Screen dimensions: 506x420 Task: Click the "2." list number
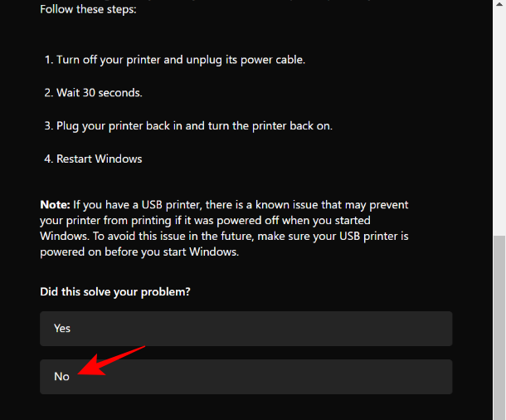[x=48, y=93]
